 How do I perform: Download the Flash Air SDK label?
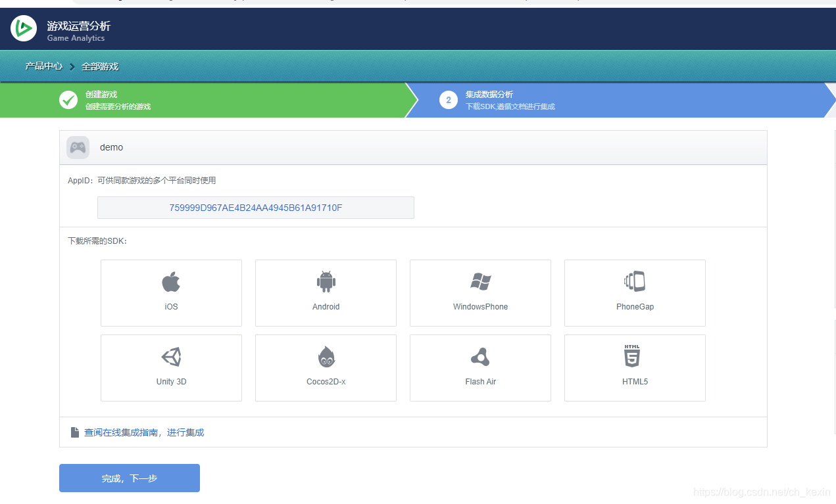click(x=481, y=382)
